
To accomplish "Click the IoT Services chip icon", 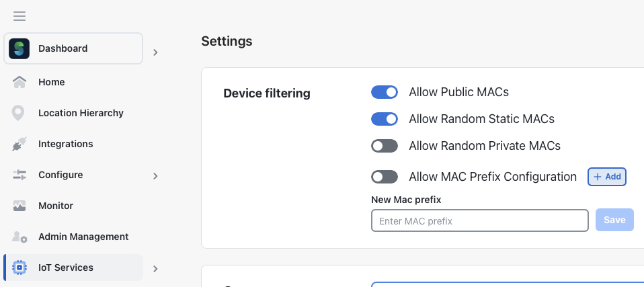I will click(19, 268).
